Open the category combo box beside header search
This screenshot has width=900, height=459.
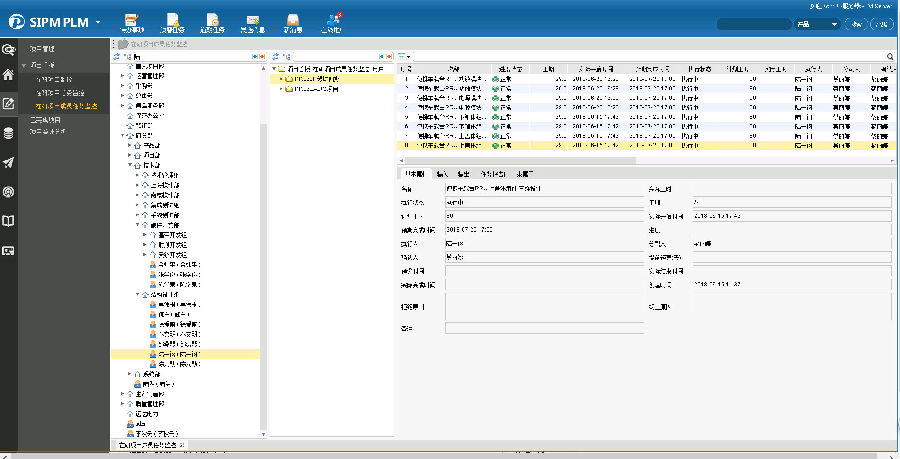tap(818, 23)
